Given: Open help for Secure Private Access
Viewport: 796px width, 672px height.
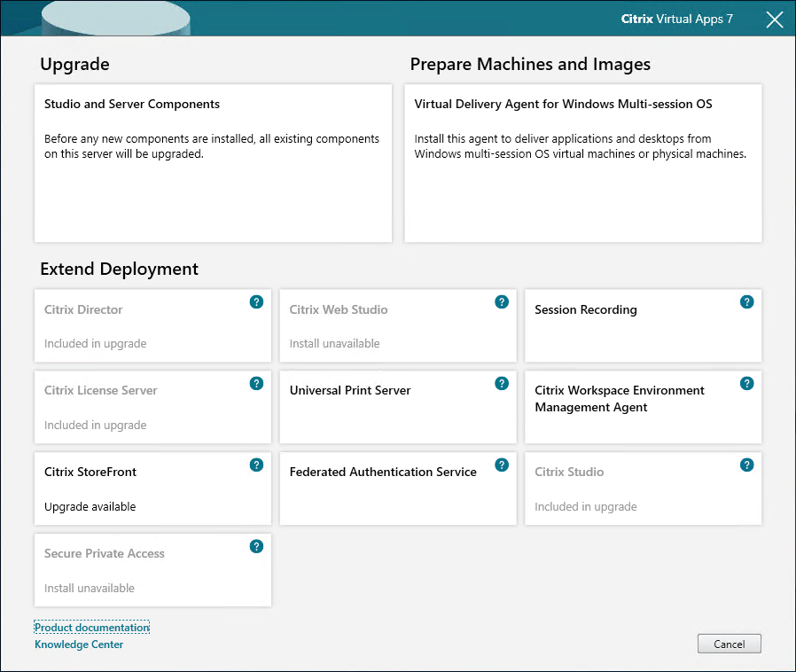Looking at the screenshot, I should [256, 547].
